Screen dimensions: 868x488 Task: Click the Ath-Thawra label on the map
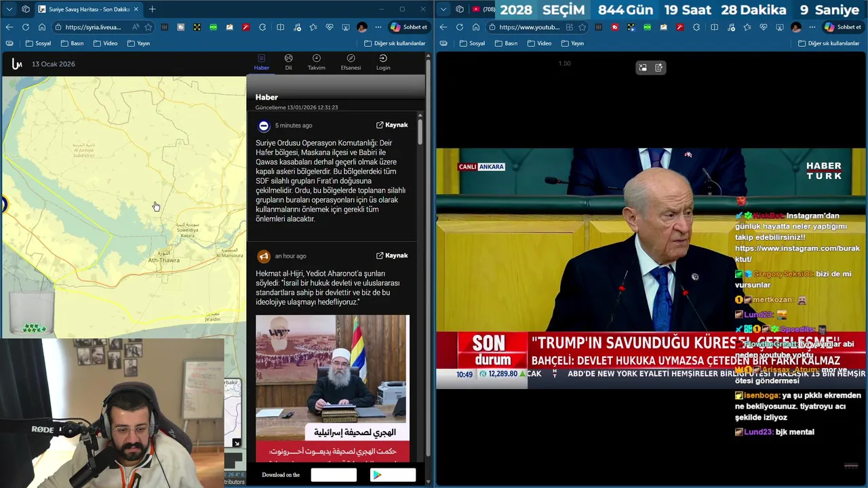(164, 260)
